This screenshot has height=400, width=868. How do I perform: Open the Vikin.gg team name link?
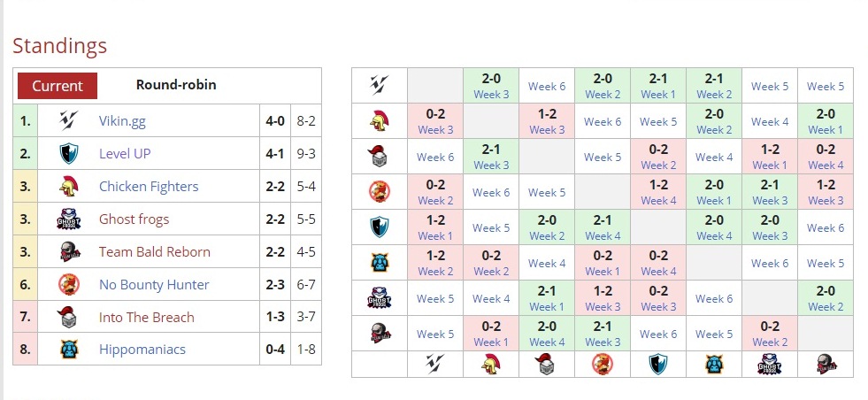[120, 121]
